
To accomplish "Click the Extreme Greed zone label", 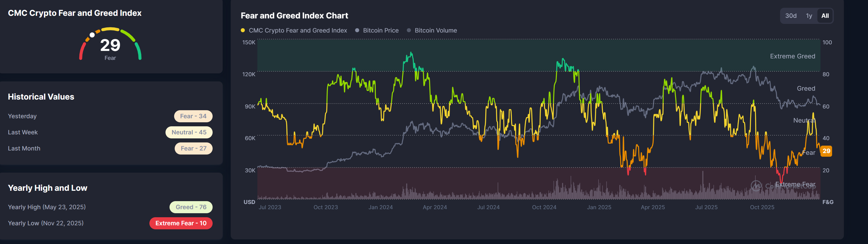I will point(792,56).
